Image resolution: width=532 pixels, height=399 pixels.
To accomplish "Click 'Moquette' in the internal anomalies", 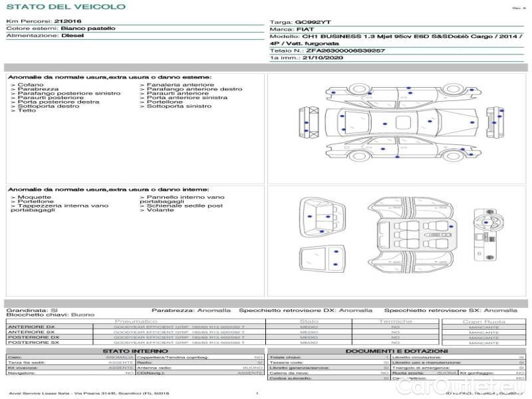I will point(31,197).
